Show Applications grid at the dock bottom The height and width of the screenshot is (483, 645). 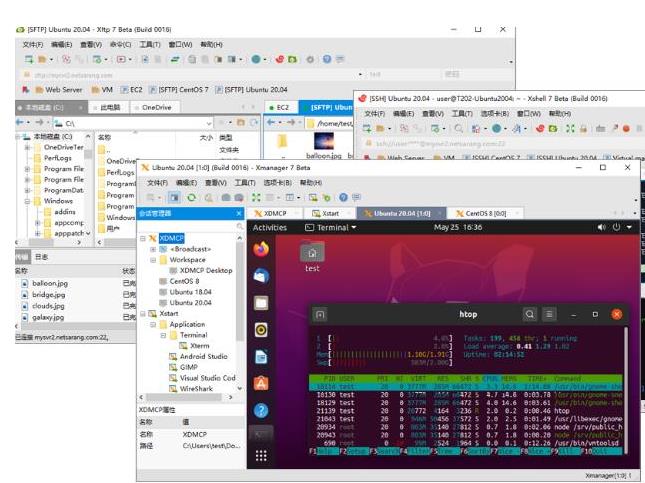[x=261, y=456]
